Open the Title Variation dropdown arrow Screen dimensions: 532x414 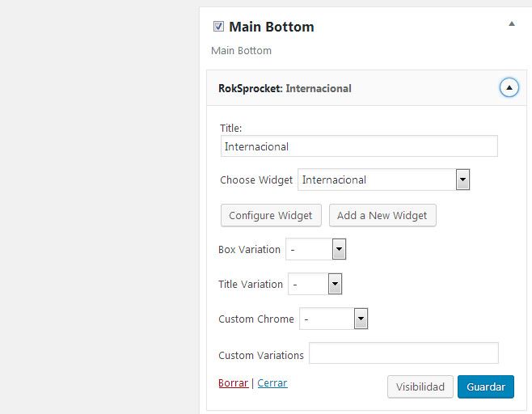point(335,284)
